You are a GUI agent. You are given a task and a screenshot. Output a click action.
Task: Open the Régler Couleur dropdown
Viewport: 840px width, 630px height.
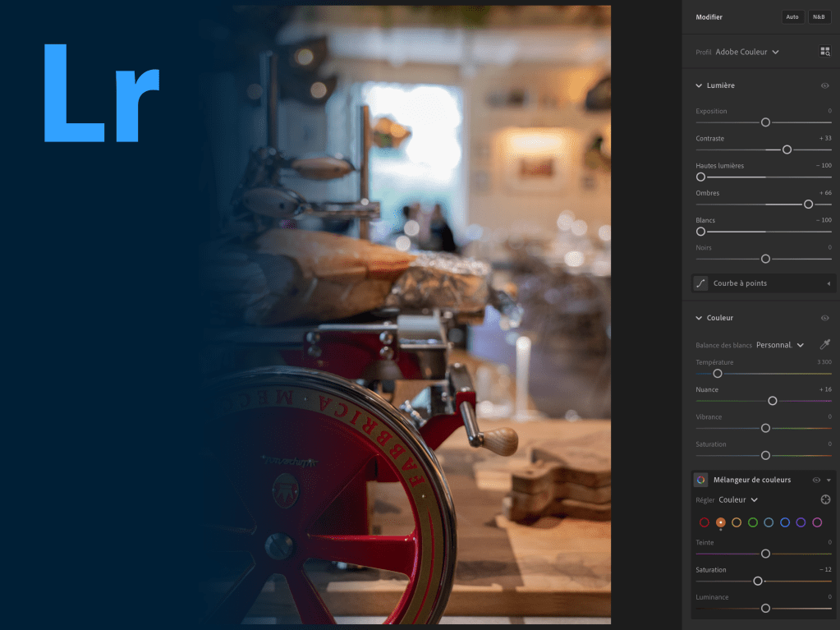pyautogui.click(x=737, y=499)
